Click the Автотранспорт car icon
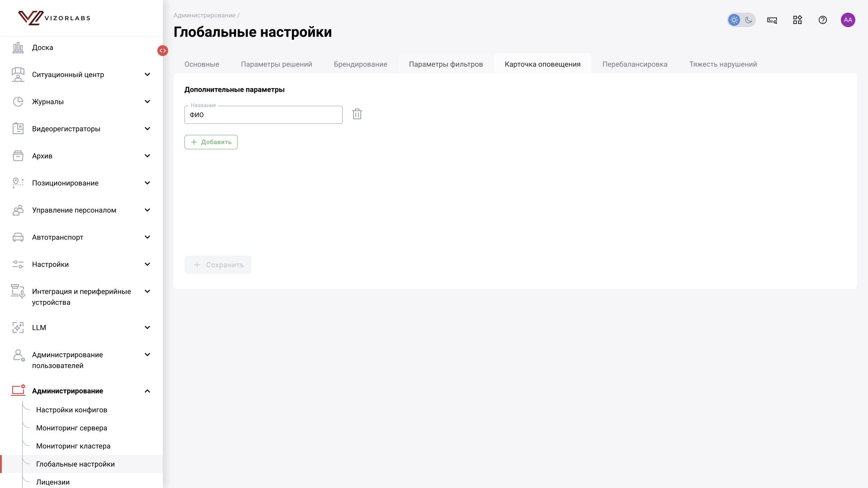Viewport: 868px width, 488px height. (x=18, y=237)
